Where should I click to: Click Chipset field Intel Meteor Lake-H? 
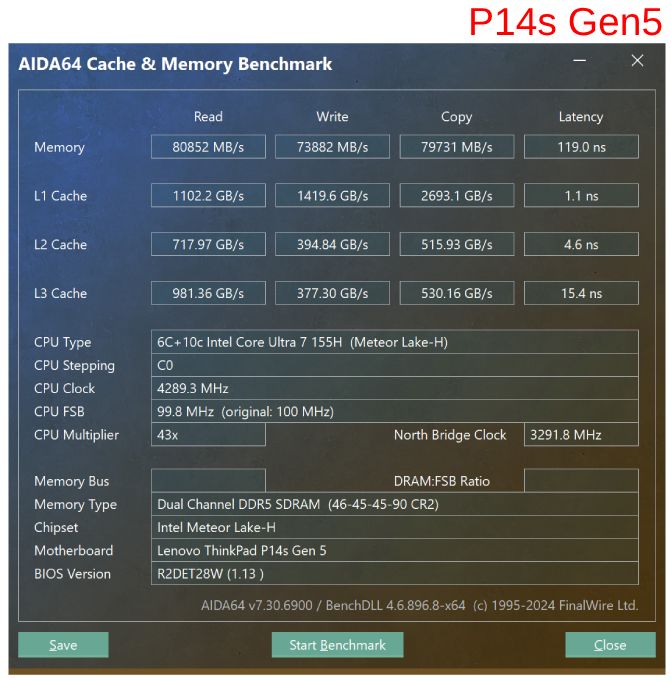point(395,527)
